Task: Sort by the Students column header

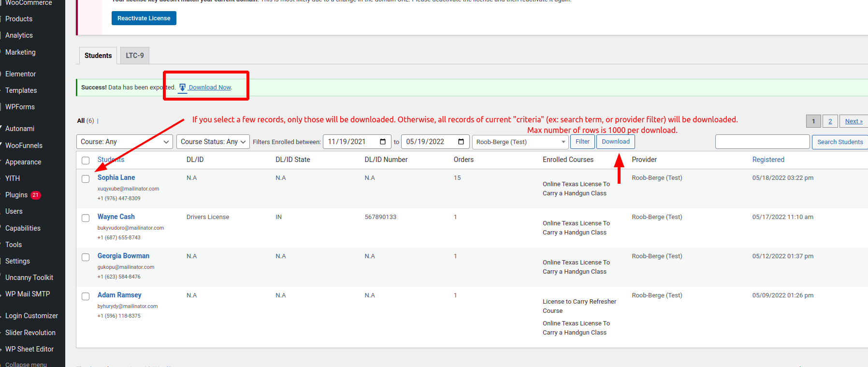Action: [111, 160]
